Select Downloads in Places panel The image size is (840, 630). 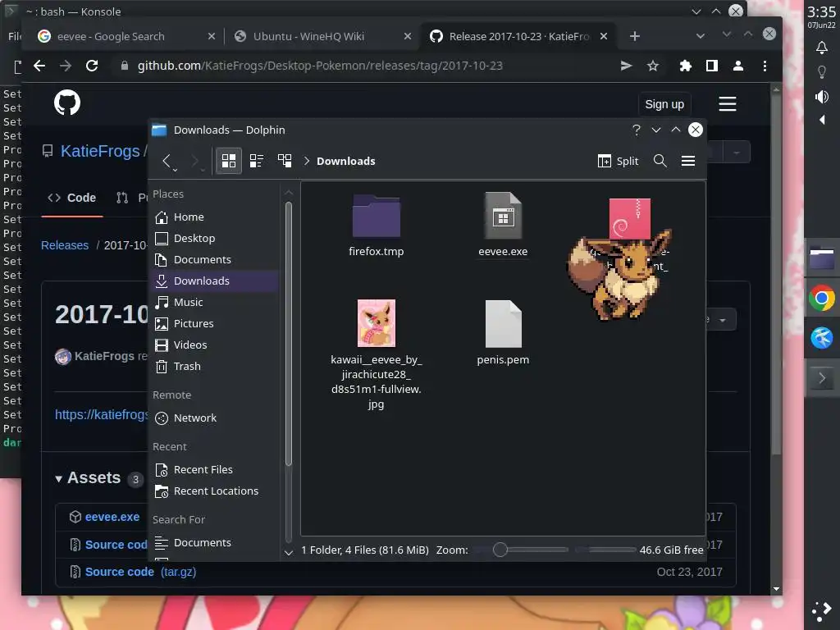[216, 281]
